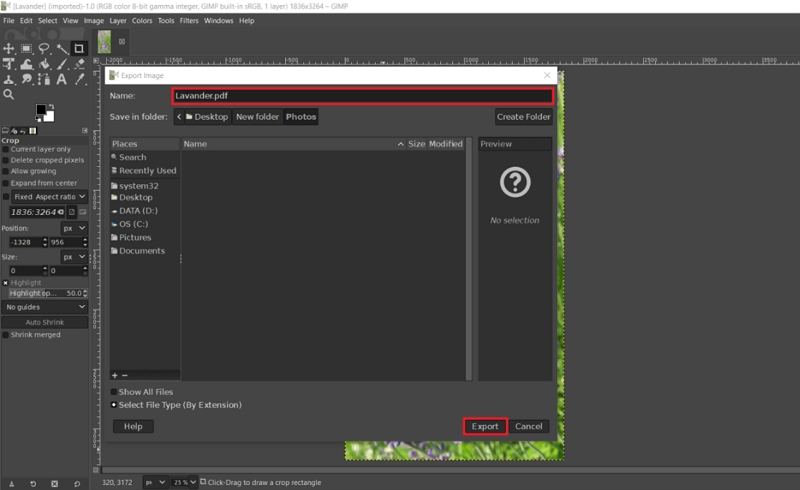Click the Help button

pyautogui.click(x=133, y=426)
